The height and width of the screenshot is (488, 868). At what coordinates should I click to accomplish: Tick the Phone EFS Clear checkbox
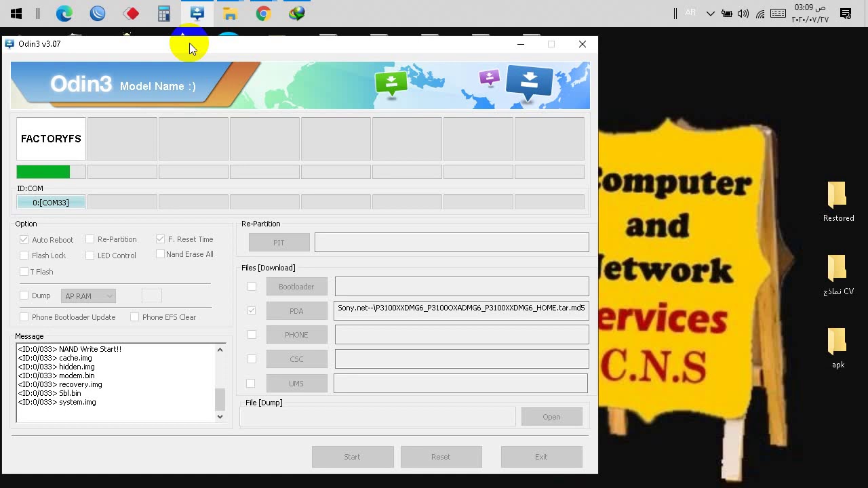tap(134, 317)
